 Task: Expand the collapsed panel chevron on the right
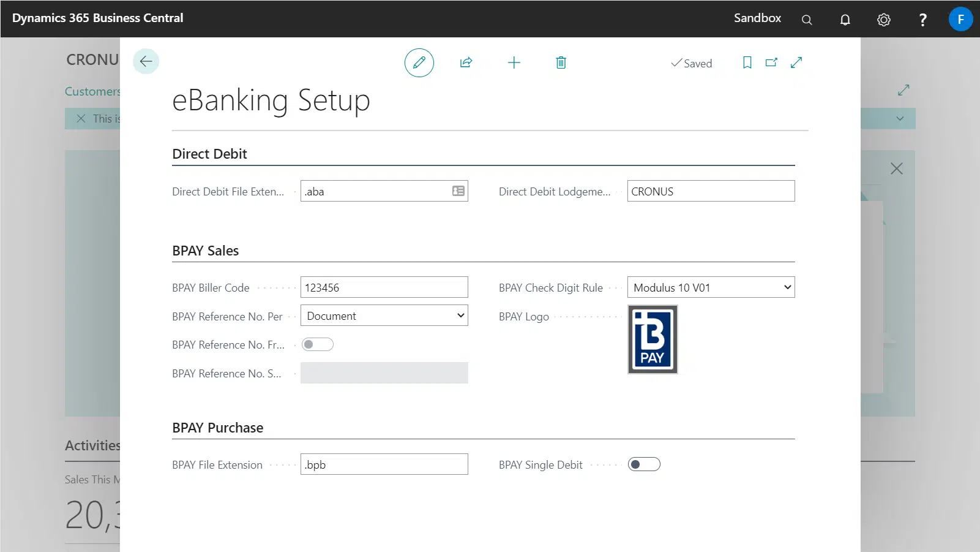900,118
